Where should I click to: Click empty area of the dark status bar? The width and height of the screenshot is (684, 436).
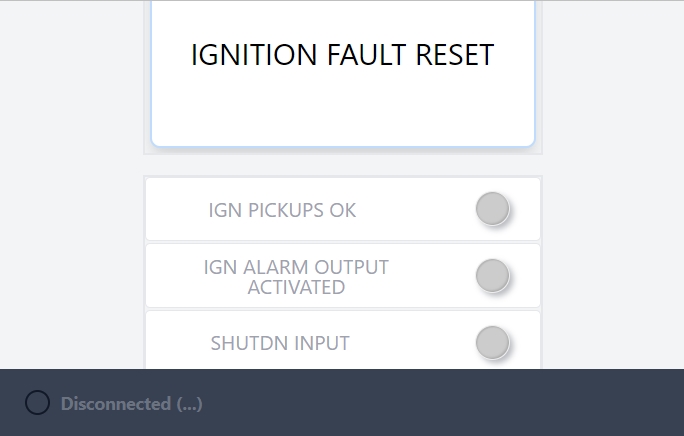(450, 403)
